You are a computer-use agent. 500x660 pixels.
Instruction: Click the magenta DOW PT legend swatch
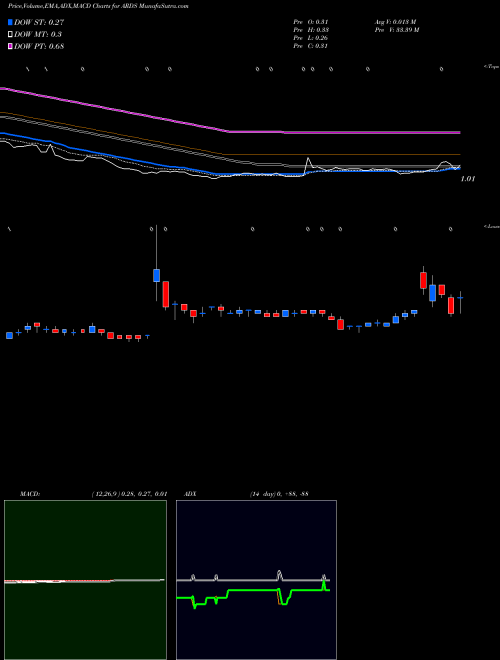point(10,46)
